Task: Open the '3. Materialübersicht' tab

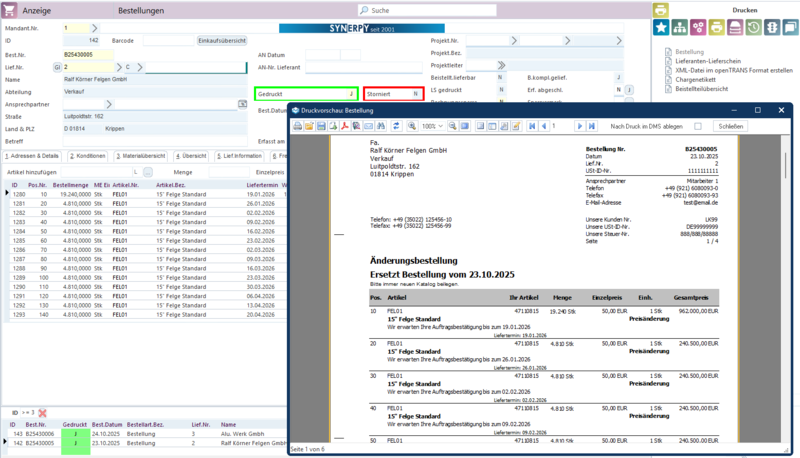Action: [x=142, y=156]
